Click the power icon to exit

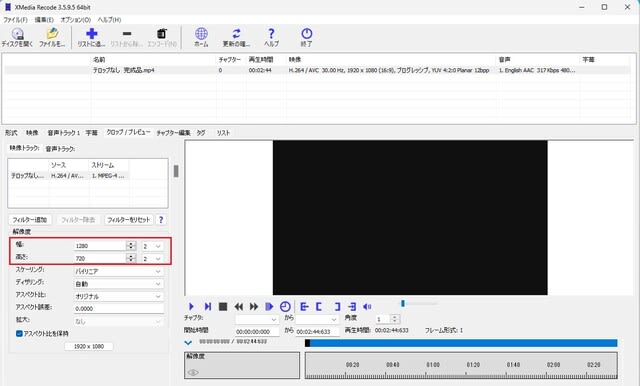307,38
